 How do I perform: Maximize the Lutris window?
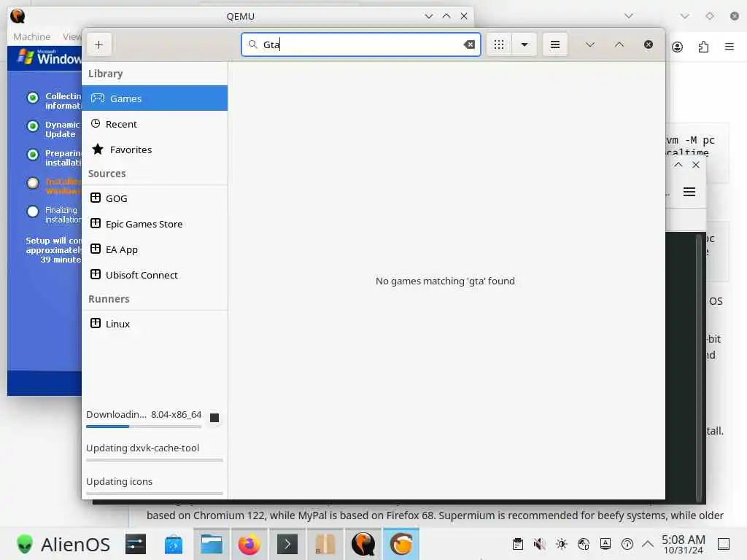pyautogui.click(x=619, y=44)
